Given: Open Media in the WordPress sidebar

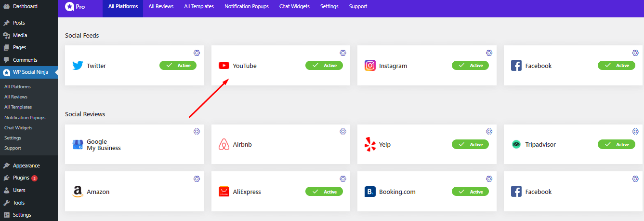Looking at the screenshot, I should click(29, 35).
